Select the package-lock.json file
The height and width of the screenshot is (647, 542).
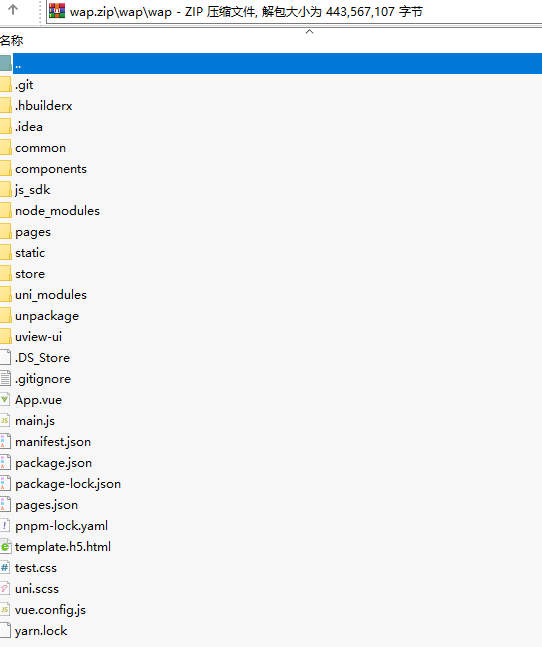click(68, 484)
